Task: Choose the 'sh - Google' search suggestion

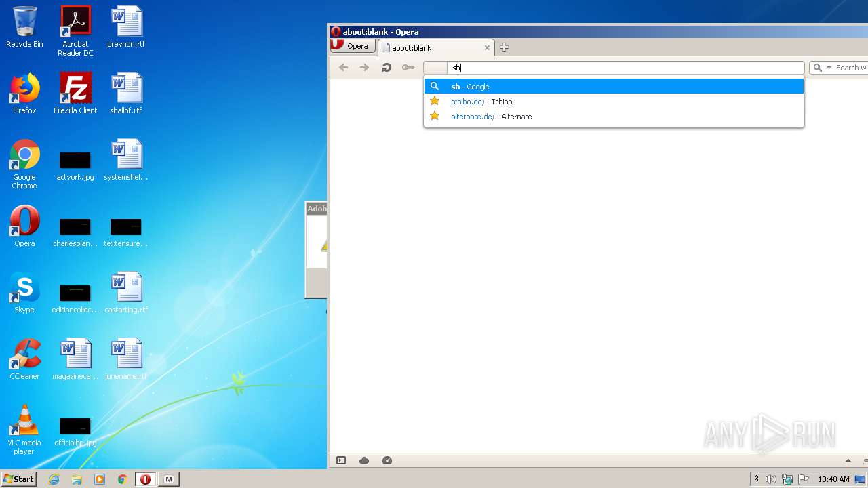Action: pyautogui.click(x=614, y=87)
